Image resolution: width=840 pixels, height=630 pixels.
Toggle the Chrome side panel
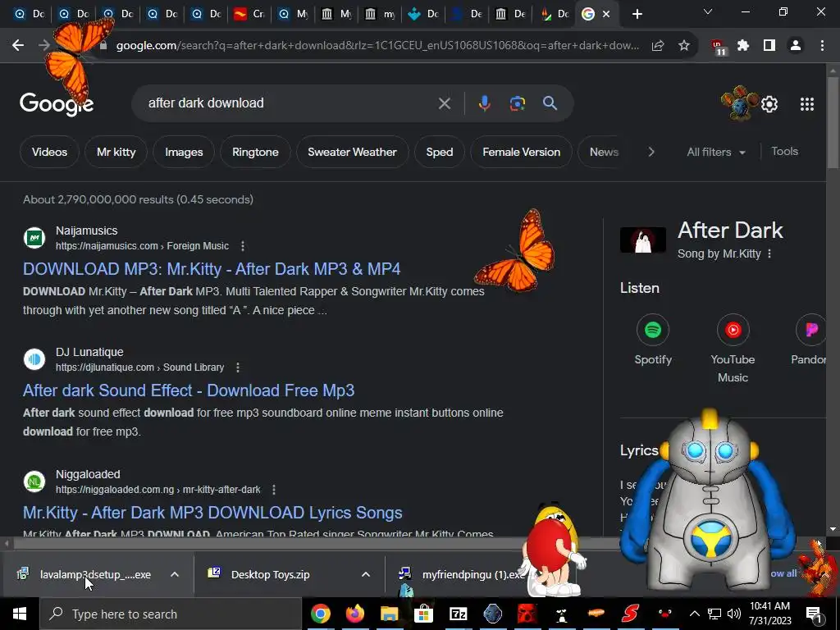[769, 46]
